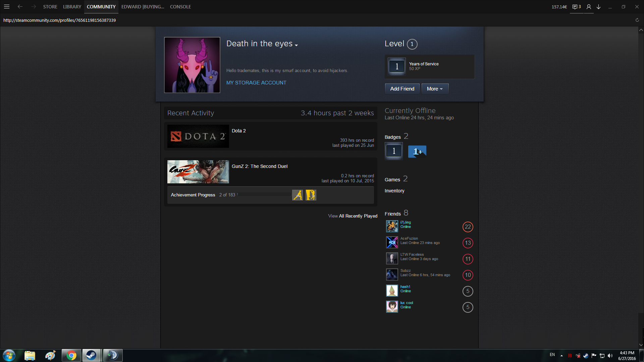The width and height of the screenshot is (644, 362).
Task: Click the back navigation arrow
Action: [20, 7]
